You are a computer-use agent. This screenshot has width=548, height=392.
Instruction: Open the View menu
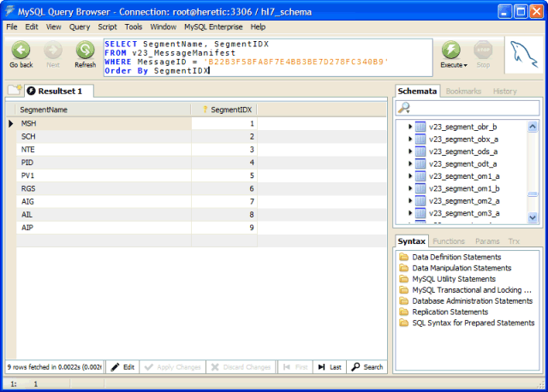pos(53,27)
